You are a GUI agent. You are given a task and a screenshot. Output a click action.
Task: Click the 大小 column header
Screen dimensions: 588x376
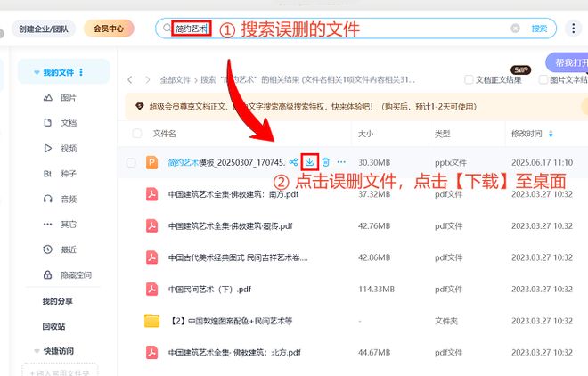[365, 134]
